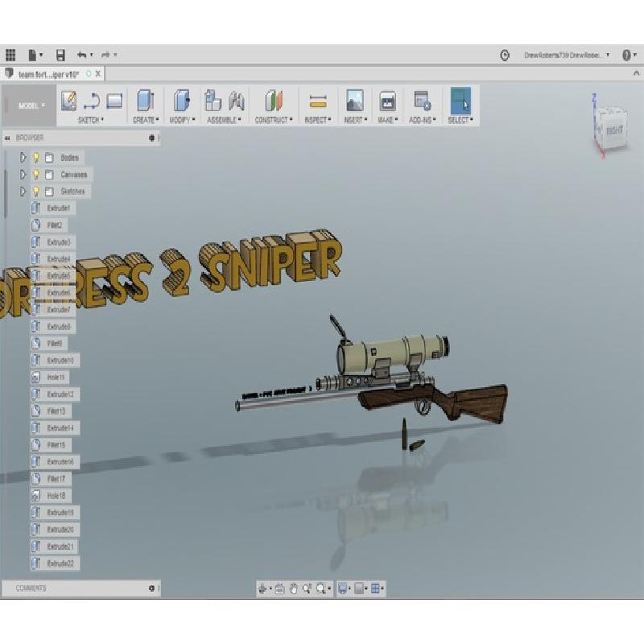Screen dimensions: 644x644
Task: Click the Inspect measure icon
Action: [x=318, y=101]
